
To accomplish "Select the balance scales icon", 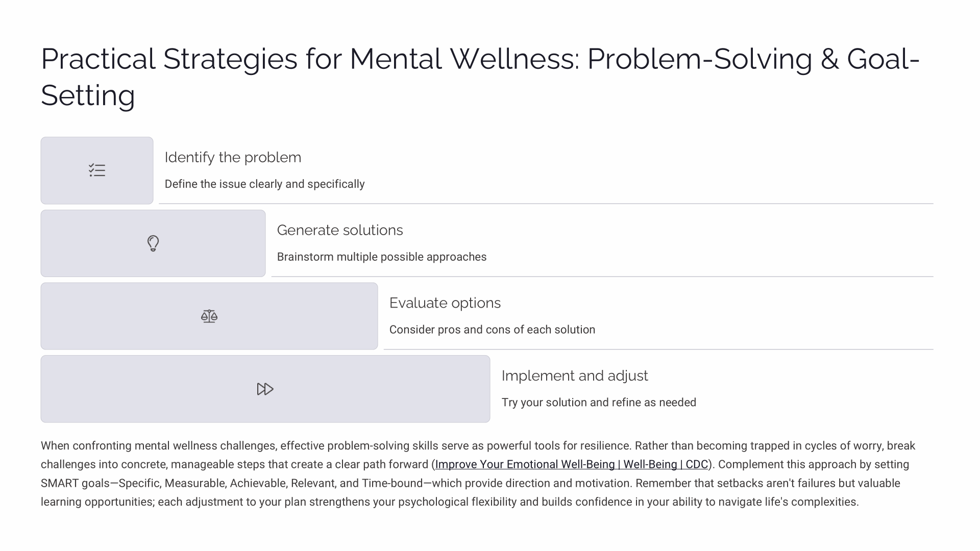I will [x=209, y=316].
